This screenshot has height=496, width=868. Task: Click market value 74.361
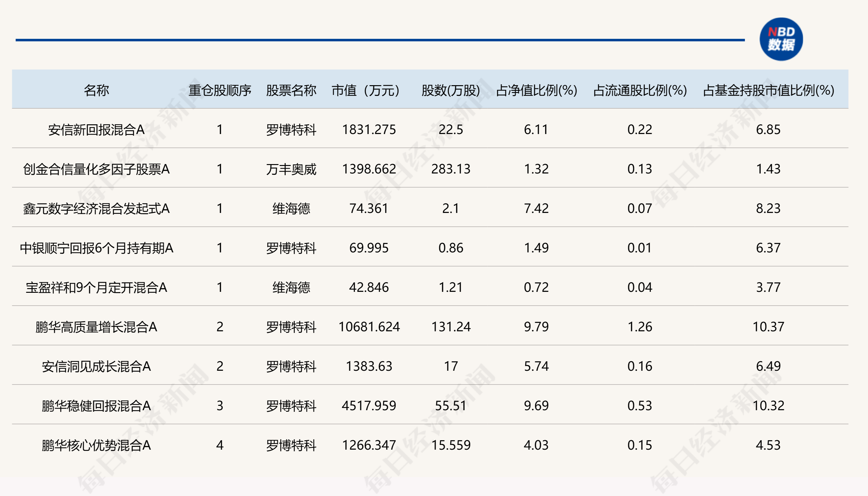click(x=369, y=209)
